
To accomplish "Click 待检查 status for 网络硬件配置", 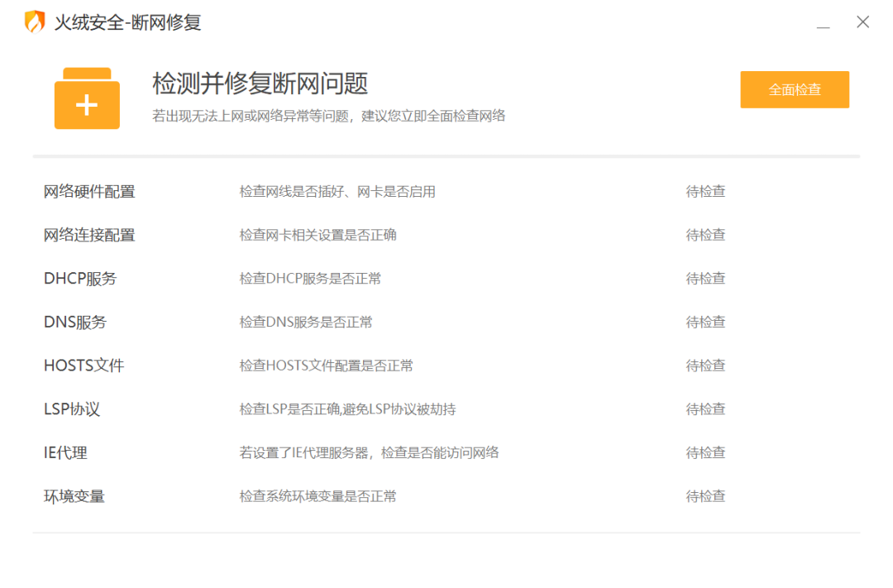I will [x=705, y=191].
